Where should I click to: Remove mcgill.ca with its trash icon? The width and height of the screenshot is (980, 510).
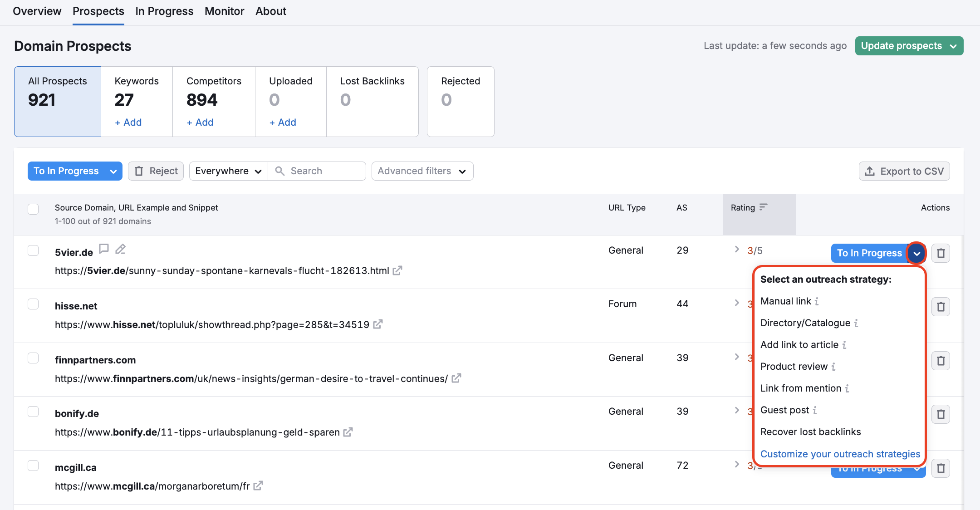[941, 468]
